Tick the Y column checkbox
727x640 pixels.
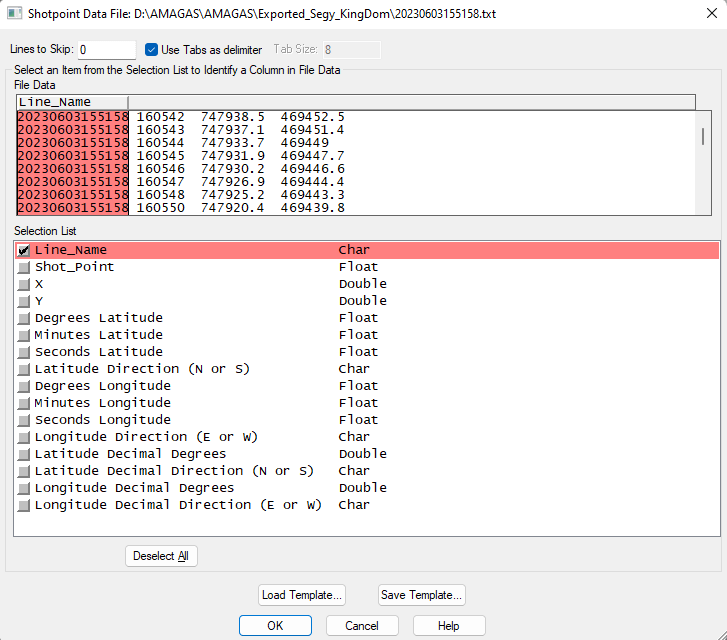[24, 302]
